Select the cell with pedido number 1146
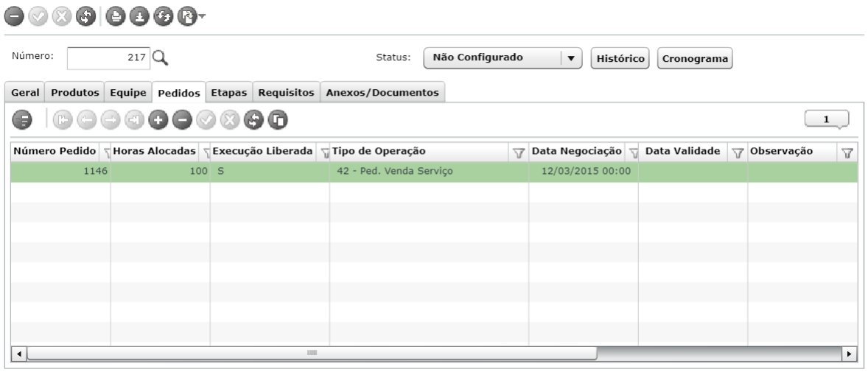The image size is (868, 372). pyautogui.click(x=60, y=172)
